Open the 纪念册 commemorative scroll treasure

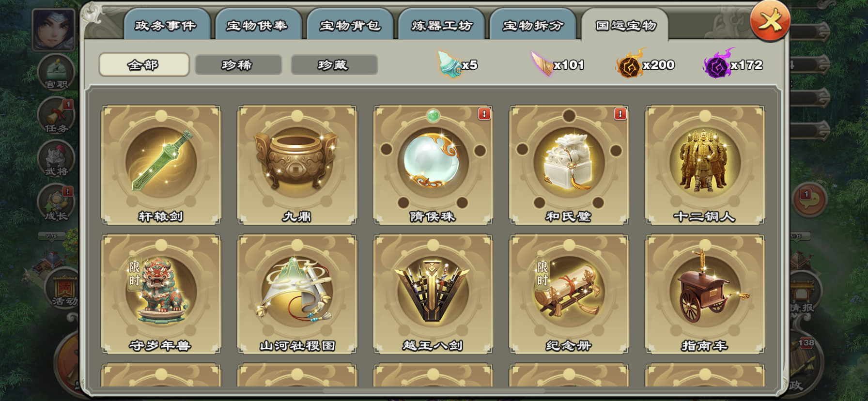pyautogui.click(x=569, y=294)
